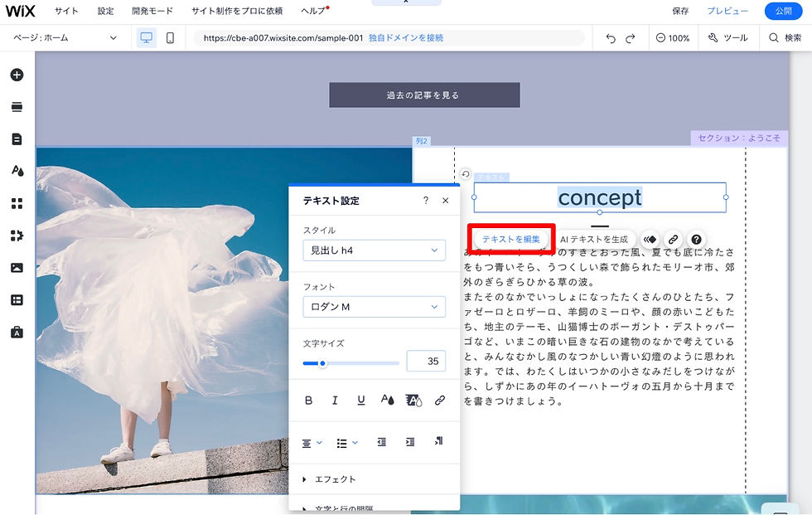The width and height of the screenshot is (812, 515).
Task: Open the ヘルプ menu
Action: (x=314, y=11)
